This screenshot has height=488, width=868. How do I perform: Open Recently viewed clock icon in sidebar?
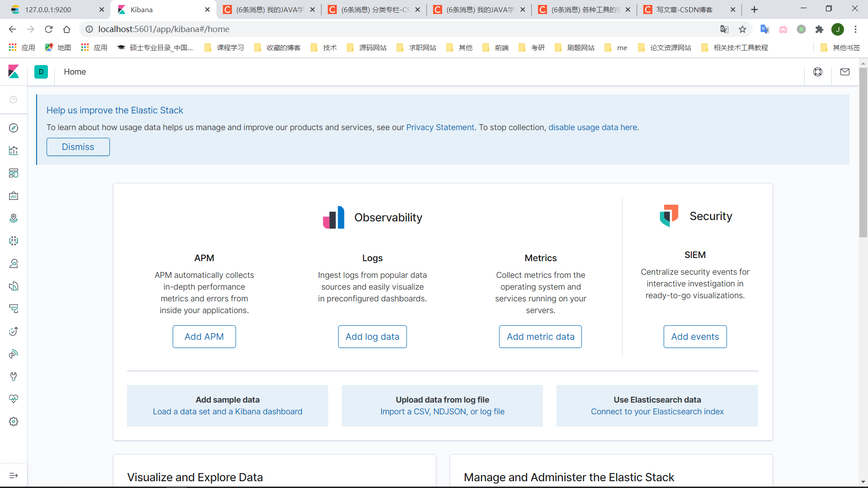click(14, 99)
